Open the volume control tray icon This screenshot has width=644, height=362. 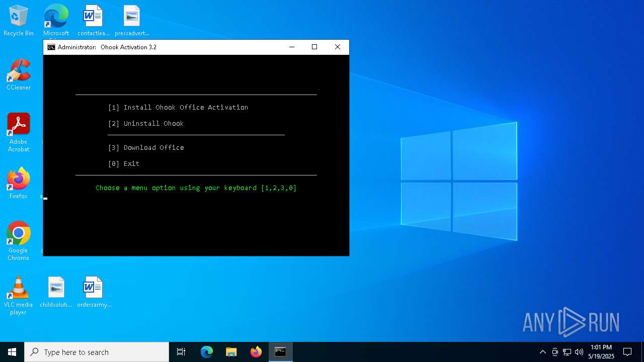pyautogui.click(x=579, y=352)
